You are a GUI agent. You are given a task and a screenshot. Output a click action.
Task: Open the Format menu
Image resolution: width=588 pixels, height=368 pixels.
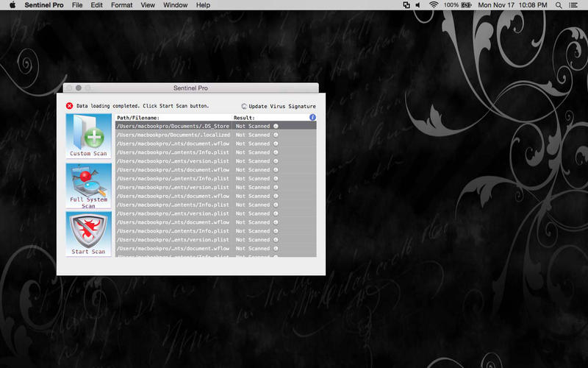coord(121,5)
